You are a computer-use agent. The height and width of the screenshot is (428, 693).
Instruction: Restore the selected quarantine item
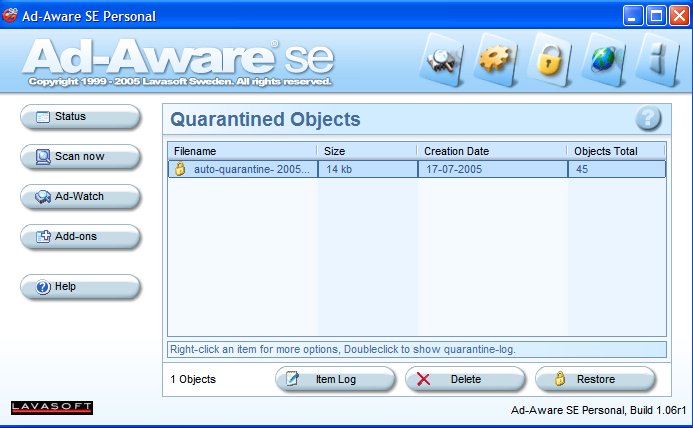click(595, 379)
